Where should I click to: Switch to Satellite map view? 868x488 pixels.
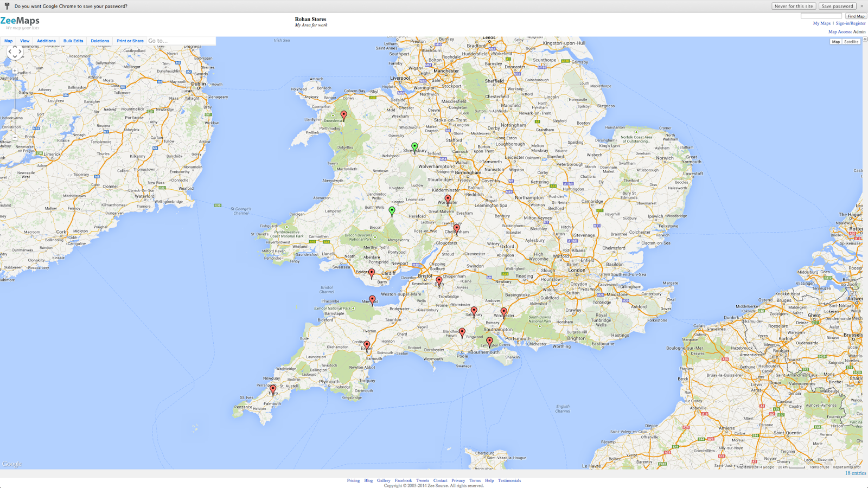click(851, 42)
